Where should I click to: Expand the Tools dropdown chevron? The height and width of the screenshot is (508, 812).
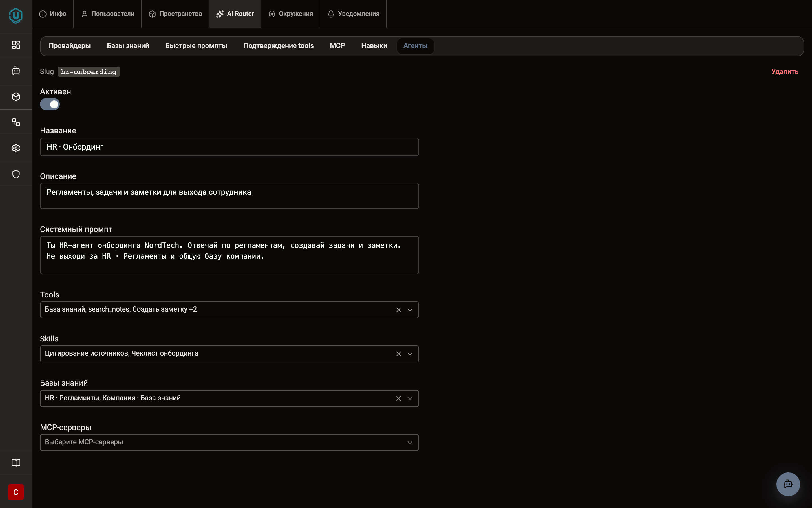coord(410,310)
